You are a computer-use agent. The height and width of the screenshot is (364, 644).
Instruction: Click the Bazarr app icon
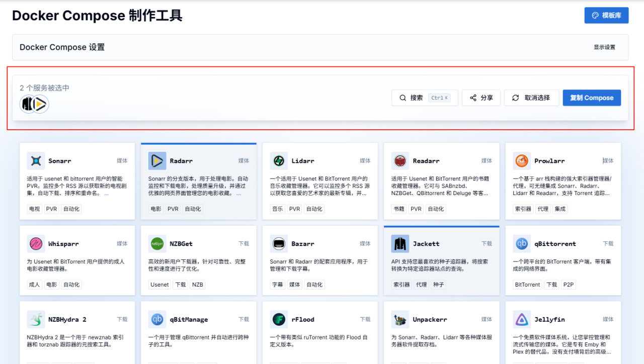pos(279,244)
